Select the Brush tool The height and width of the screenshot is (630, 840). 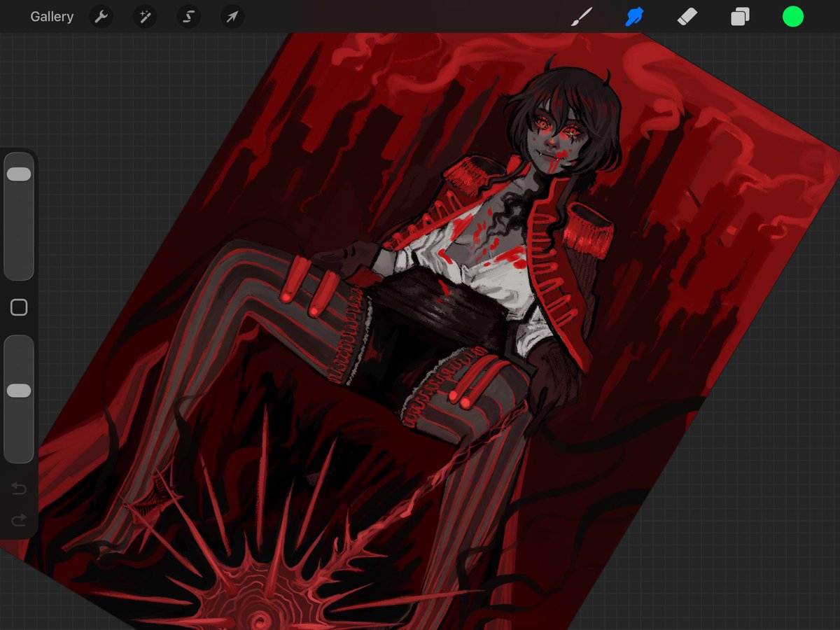pyautogui.click(x=582, y=17)
